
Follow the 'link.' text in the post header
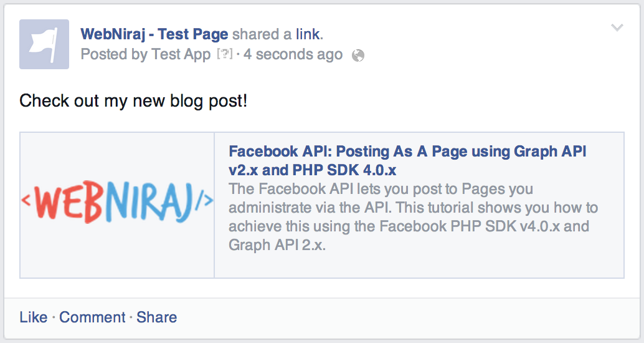[x=310, y=34]
